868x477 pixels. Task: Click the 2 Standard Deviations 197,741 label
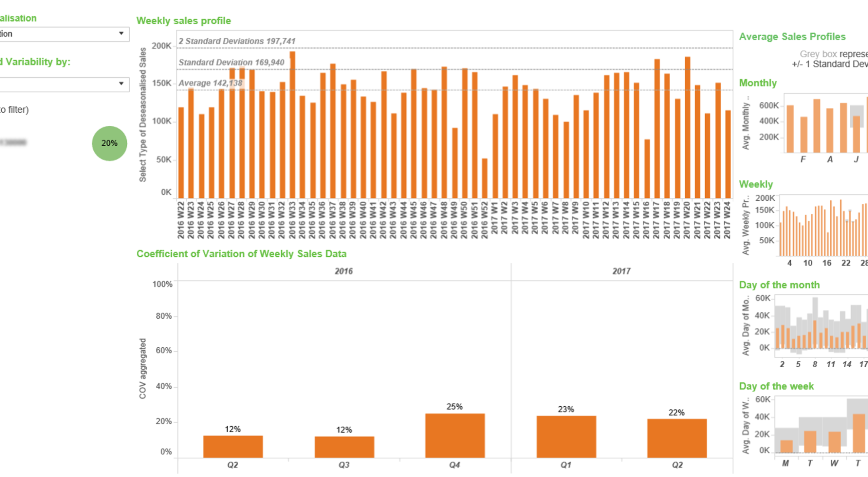237,40
